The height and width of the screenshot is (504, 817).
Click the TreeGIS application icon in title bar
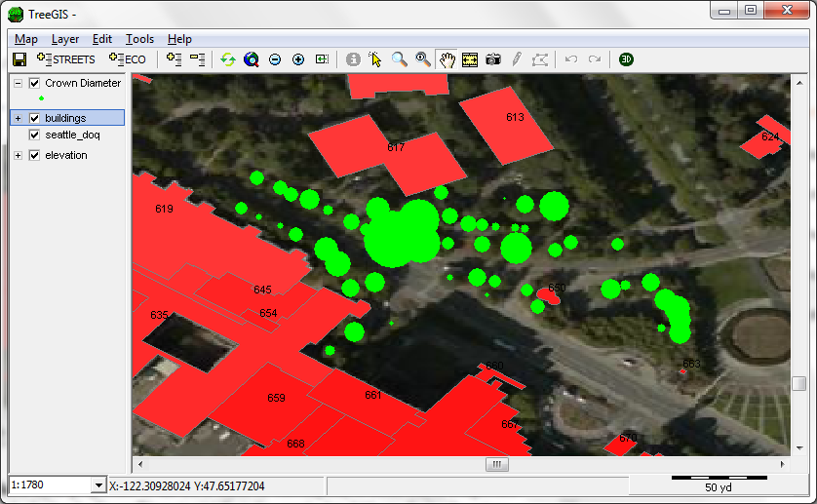click(x=16, y=14)
